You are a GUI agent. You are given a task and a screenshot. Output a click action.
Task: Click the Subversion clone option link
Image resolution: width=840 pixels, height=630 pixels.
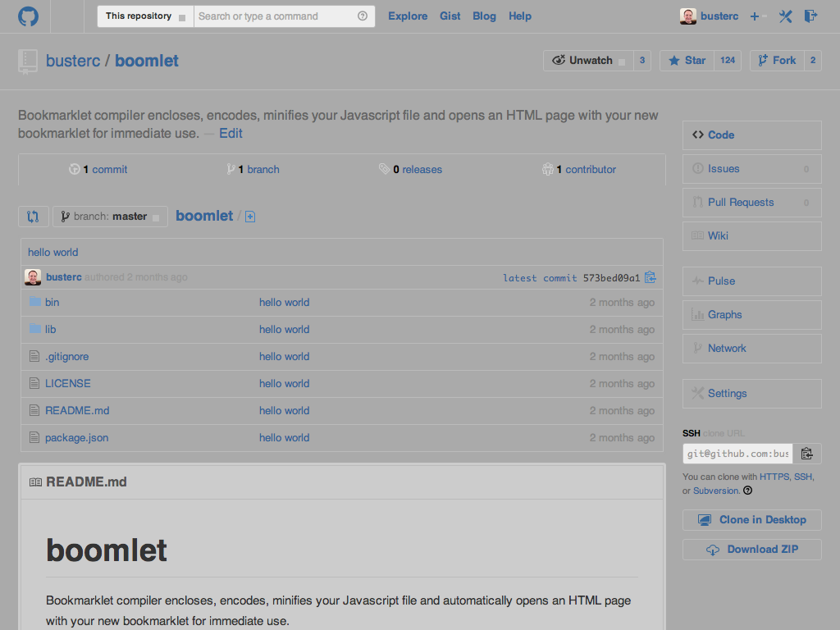tap(716, 491)
